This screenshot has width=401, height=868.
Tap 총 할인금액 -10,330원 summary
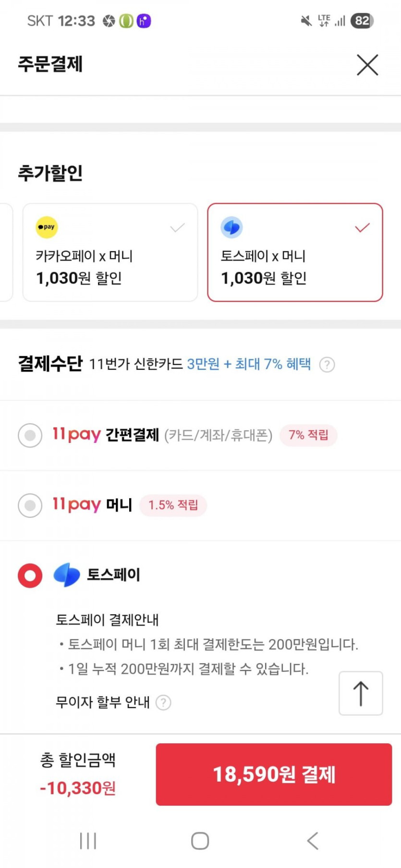tap(78, 774)
